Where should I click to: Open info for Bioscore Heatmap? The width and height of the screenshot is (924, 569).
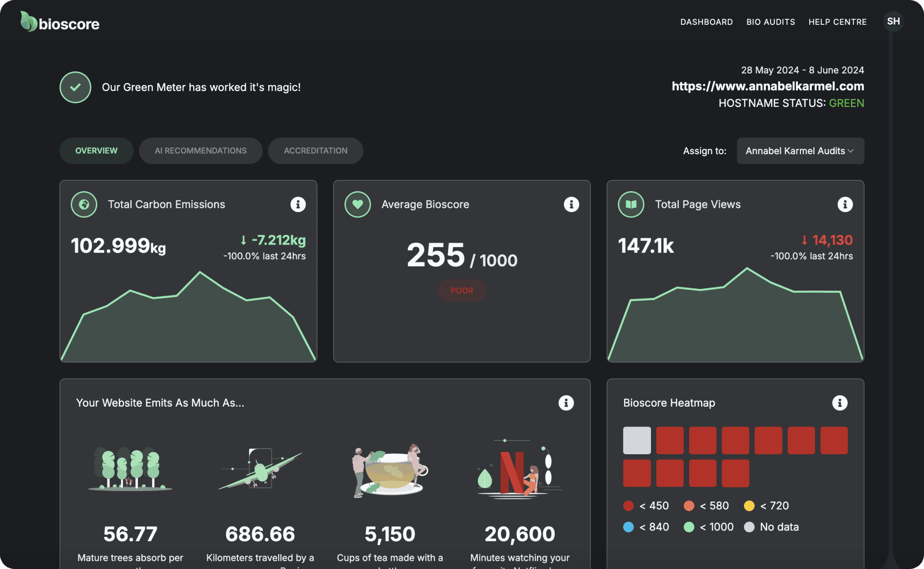point(839,403)
